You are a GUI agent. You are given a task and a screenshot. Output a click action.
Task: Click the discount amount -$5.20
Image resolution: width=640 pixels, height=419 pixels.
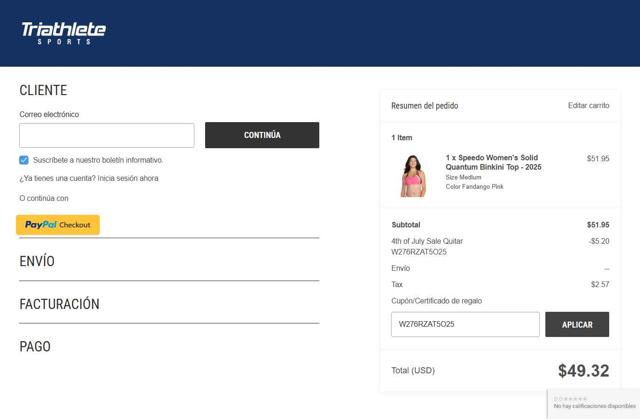(599, 241)
